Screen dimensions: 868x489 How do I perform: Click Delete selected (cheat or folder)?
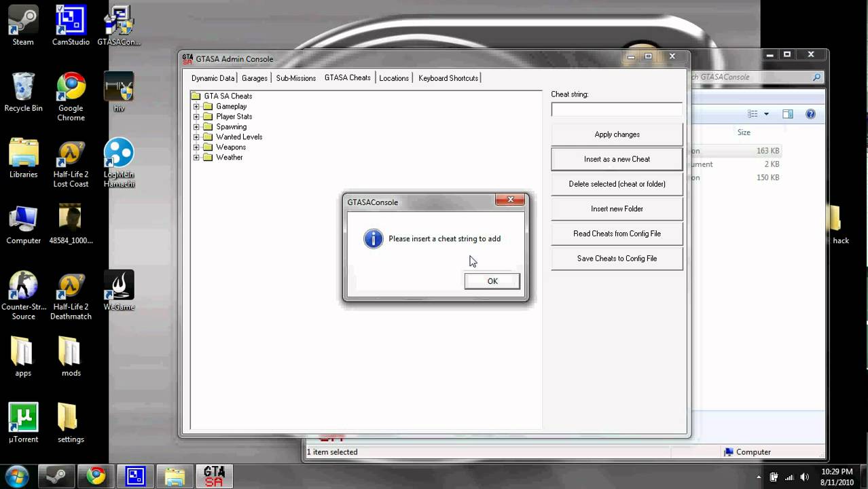tap(617, 184)
